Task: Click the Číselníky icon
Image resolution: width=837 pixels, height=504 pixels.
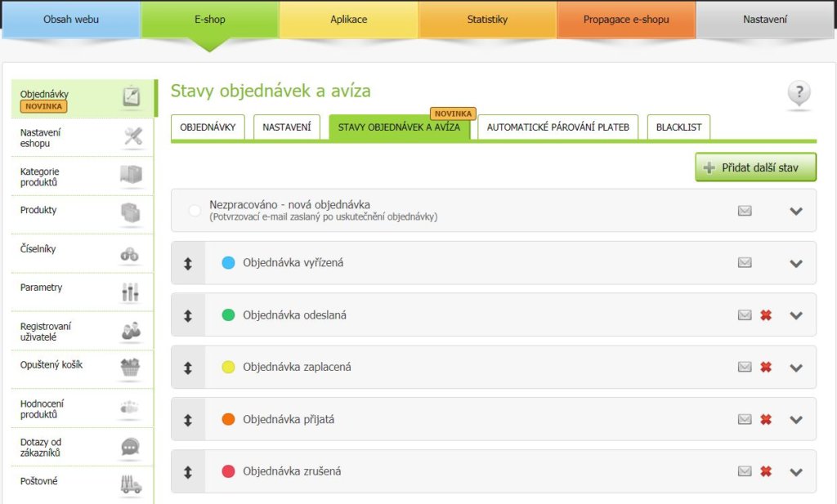Action: [x=130, y=254]
